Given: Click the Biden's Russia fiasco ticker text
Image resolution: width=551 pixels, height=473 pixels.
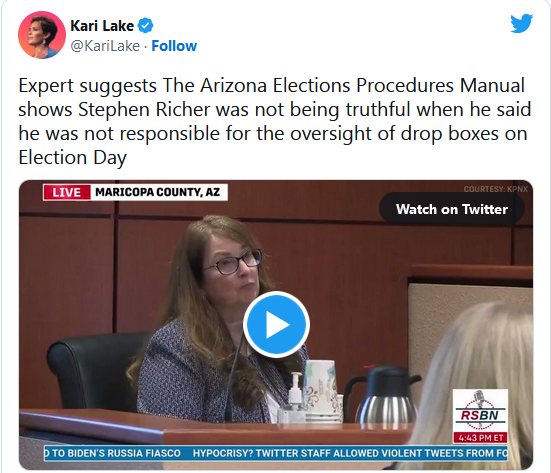Looking at the screenshot, I should click(112, 453).
